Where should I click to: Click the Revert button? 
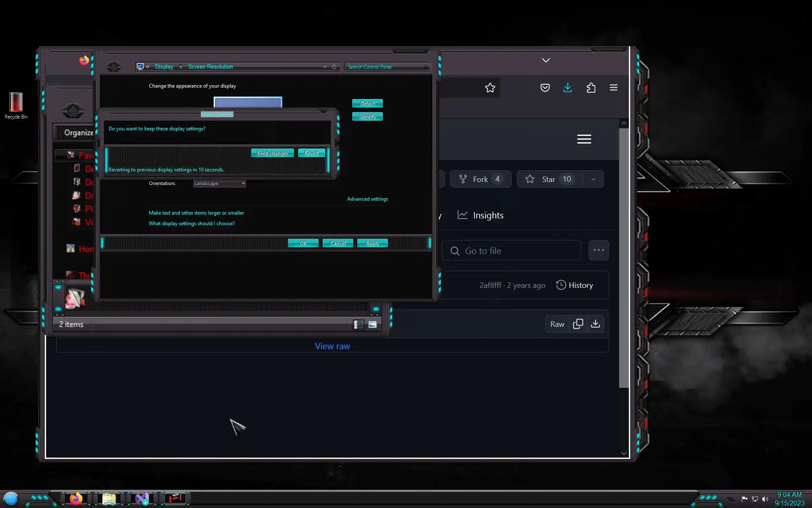click(x=311, y=153)
